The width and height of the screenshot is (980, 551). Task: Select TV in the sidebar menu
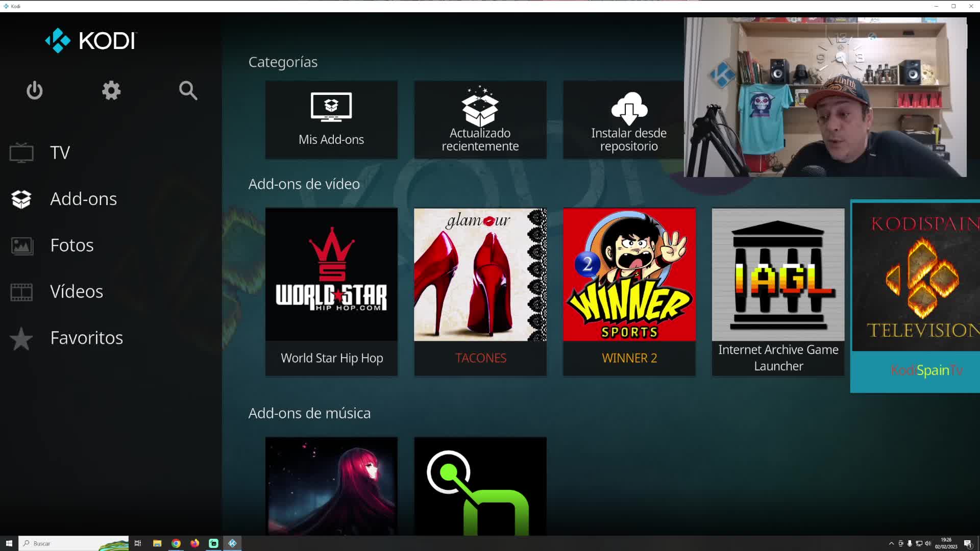60,153
